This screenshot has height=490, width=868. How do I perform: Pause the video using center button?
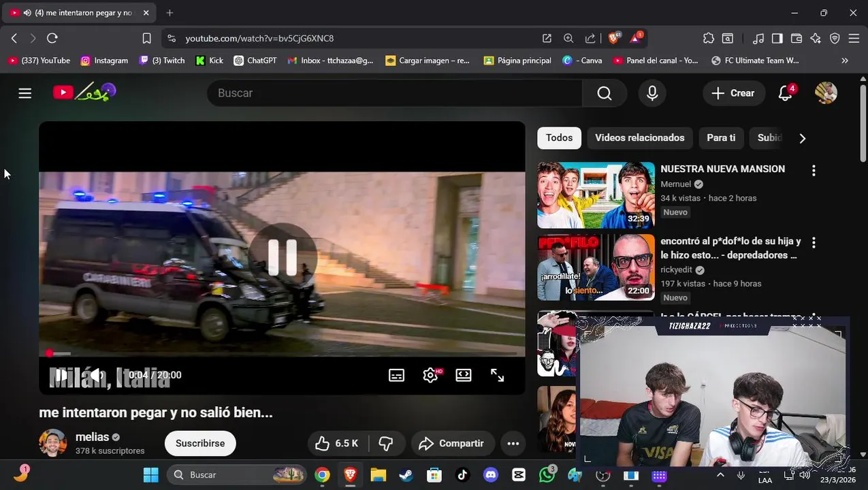click(283, 257)
